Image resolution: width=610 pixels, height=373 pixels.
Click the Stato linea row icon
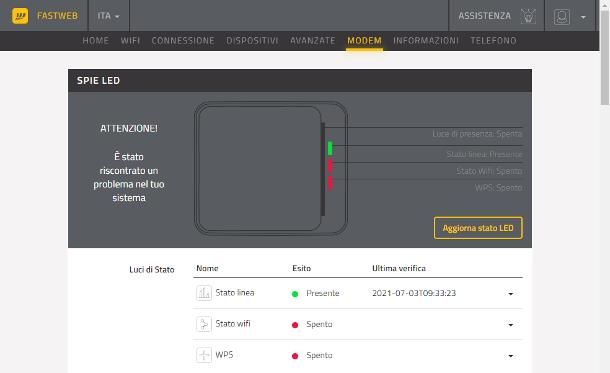pos(204,293)
